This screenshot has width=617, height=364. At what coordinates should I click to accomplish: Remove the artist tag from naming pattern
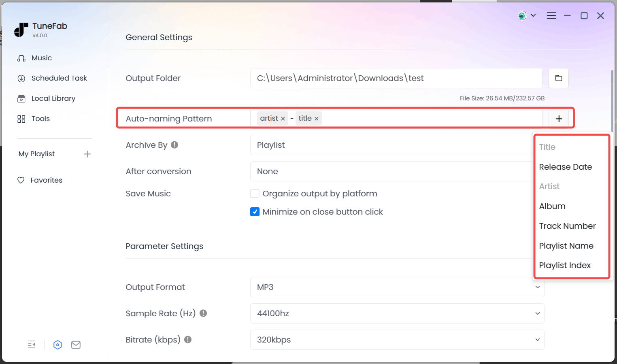coord(283,119)
